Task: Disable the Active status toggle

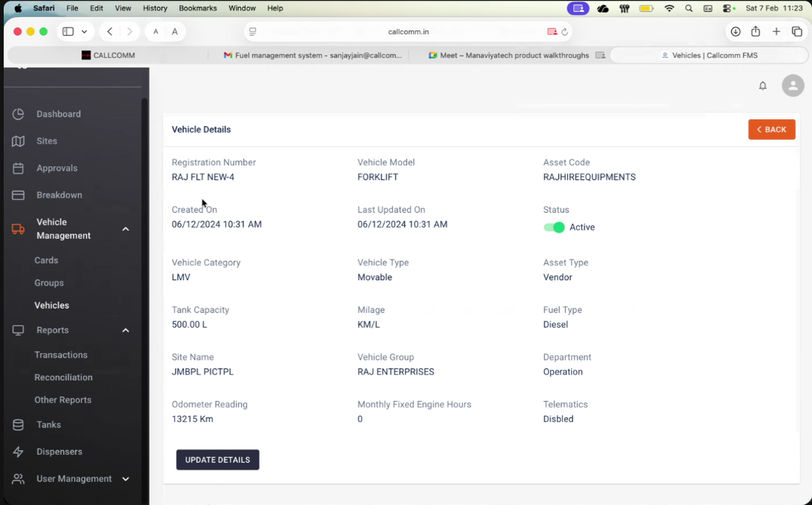Action: (x=554, y=227)
